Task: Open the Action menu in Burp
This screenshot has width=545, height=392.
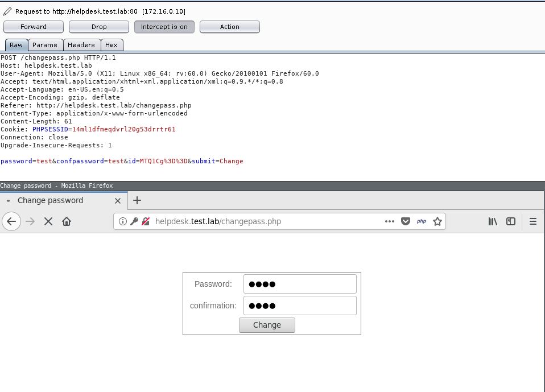Action: point(230,27)
